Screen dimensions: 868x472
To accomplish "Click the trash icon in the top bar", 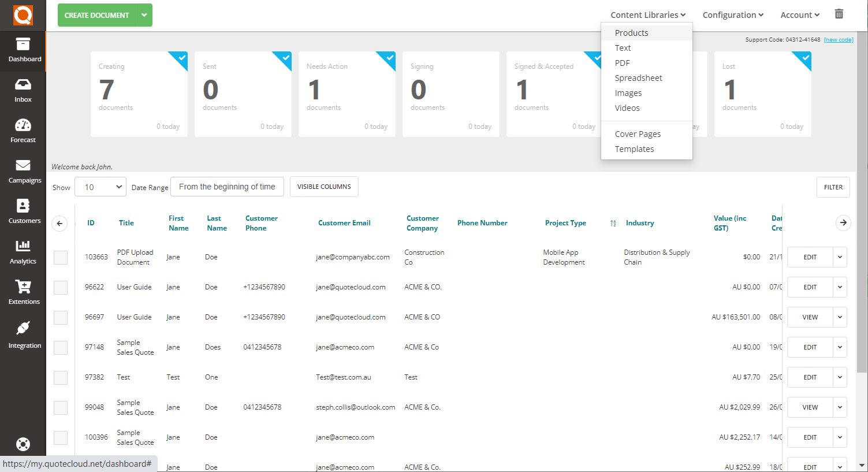I will click(839, 13).
